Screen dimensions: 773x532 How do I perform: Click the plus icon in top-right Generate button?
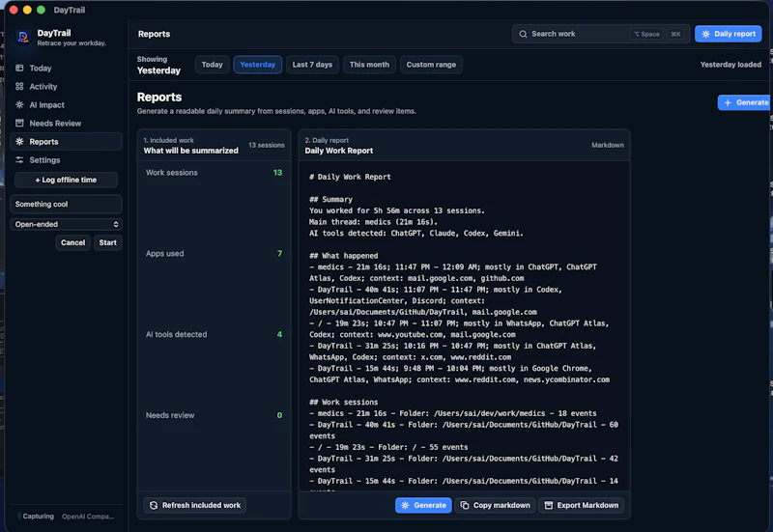(728, 102)
